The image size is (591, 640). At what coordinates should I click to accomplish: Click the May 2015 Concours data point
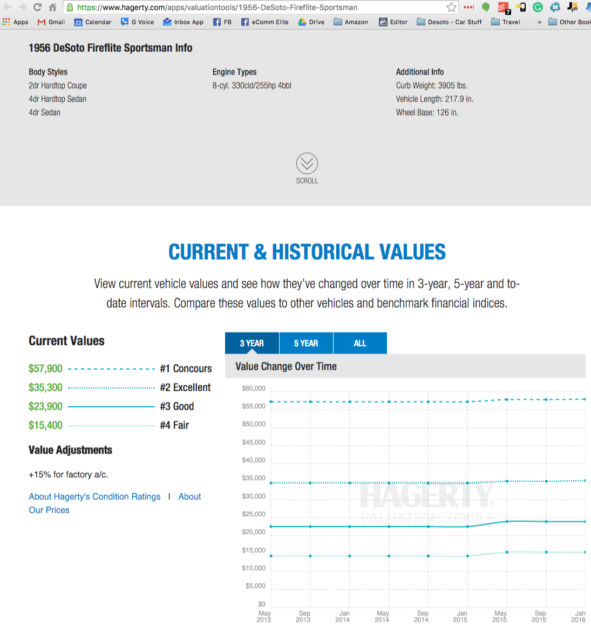click(507, 399)
